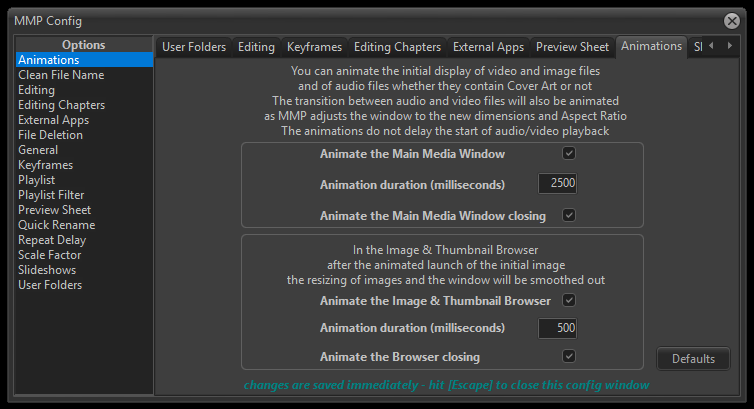Toggle Animate the Browser closing checkbox

569,356
